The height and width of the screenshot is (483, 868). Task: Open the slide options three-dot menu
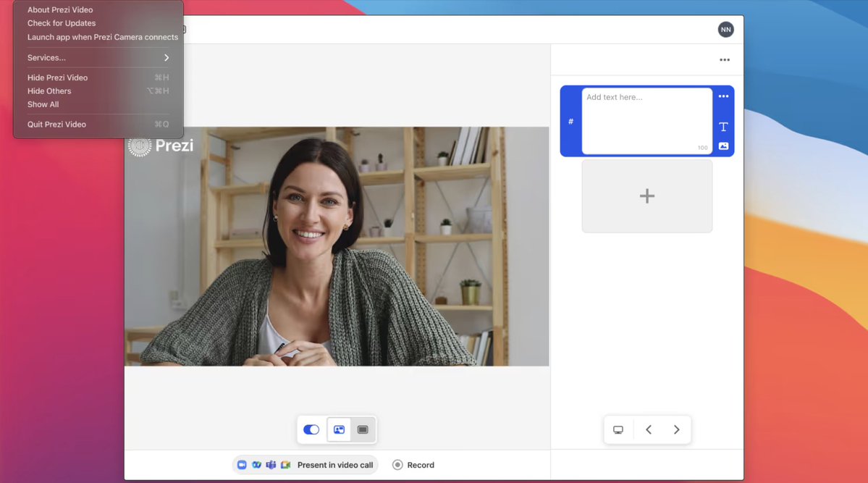(722, 96)
